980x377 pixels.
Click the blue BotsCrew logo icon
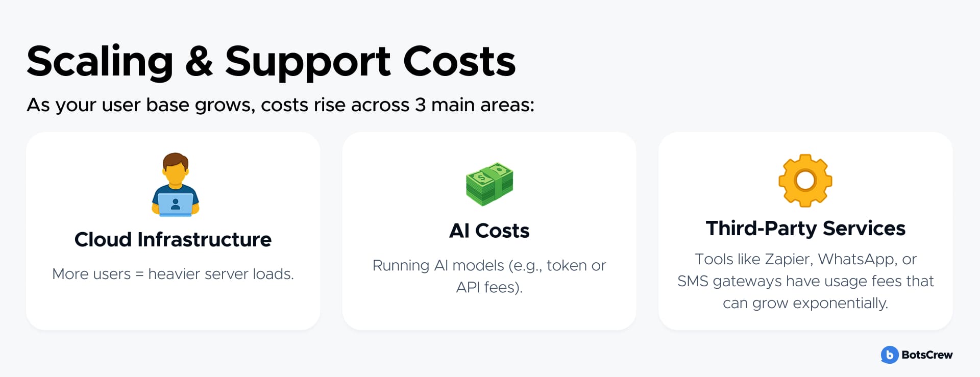889,355
